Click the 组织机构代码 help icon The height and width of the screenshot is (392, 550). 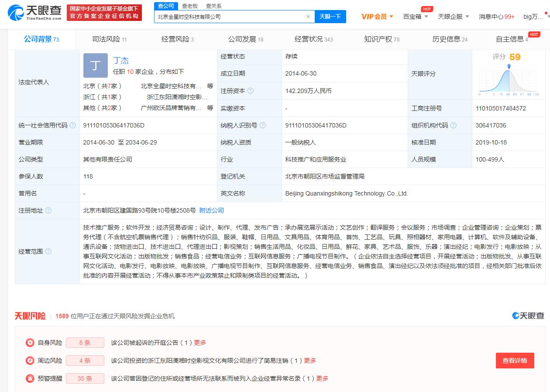453,125
